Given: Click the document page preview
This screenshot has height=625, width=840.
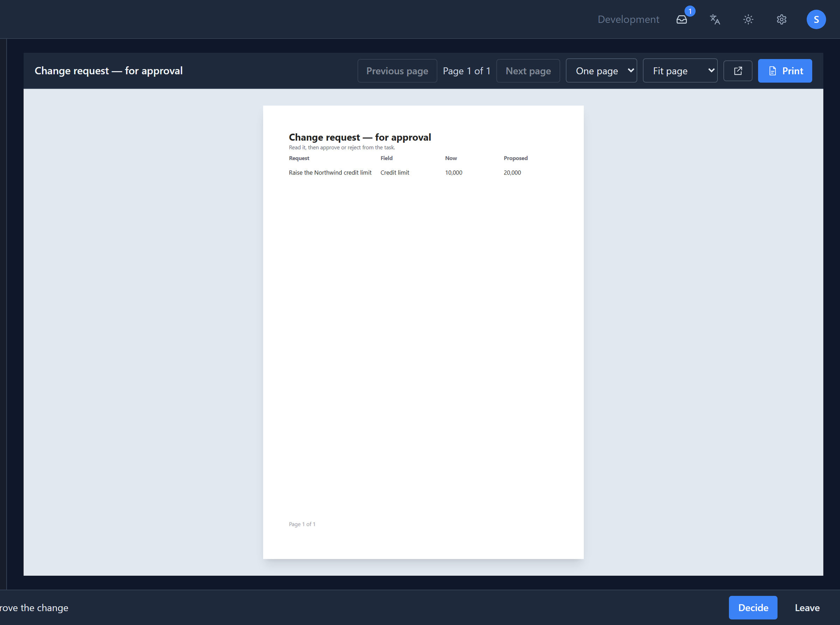Looking at the screenshot, I should click(x=423, y=332).
